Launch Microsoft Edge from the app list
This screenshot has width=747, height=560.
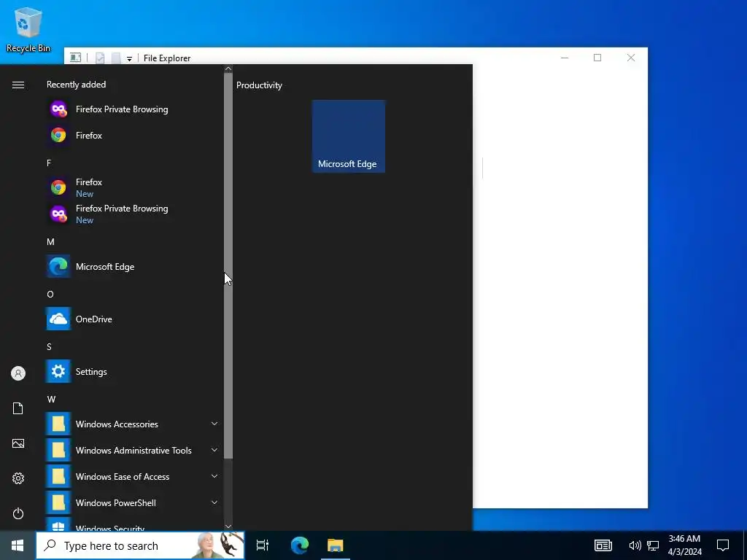133,267
